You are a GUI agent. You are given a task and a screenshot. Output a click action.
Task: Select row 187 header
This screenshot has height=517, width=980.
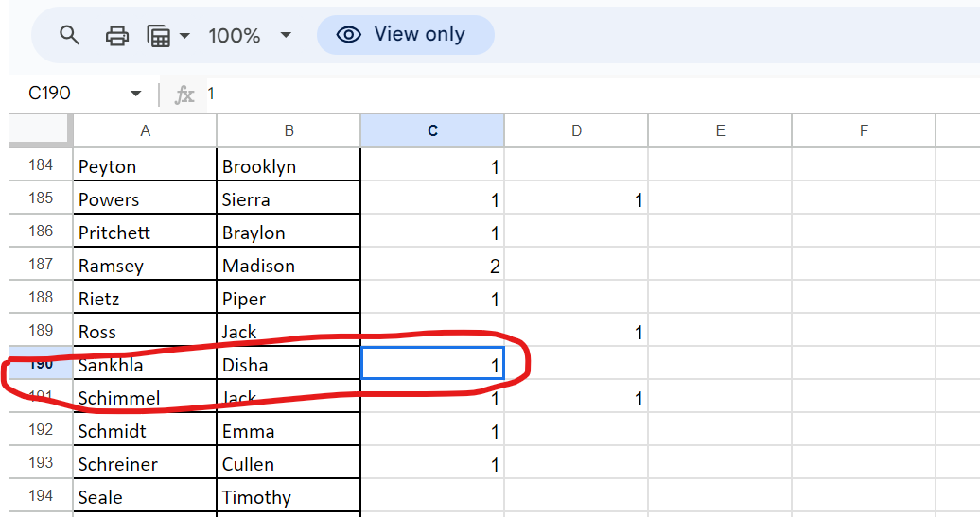coord(41,265)
